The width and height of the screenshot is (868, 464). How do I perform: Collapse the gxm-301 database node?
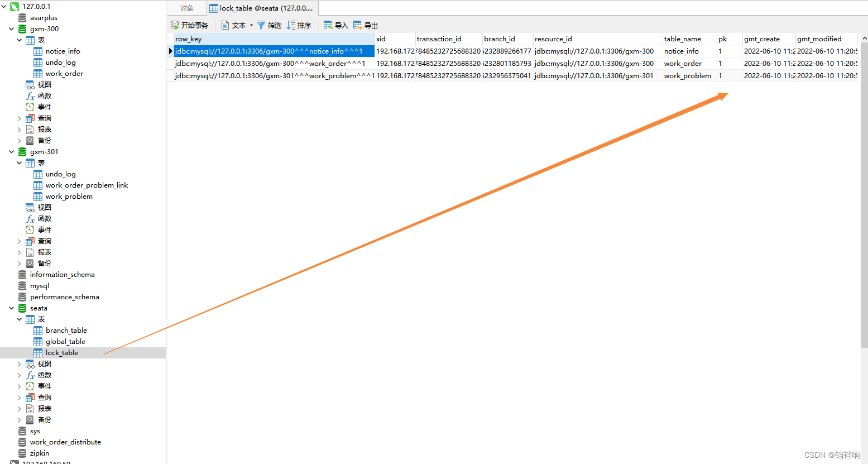11,152
